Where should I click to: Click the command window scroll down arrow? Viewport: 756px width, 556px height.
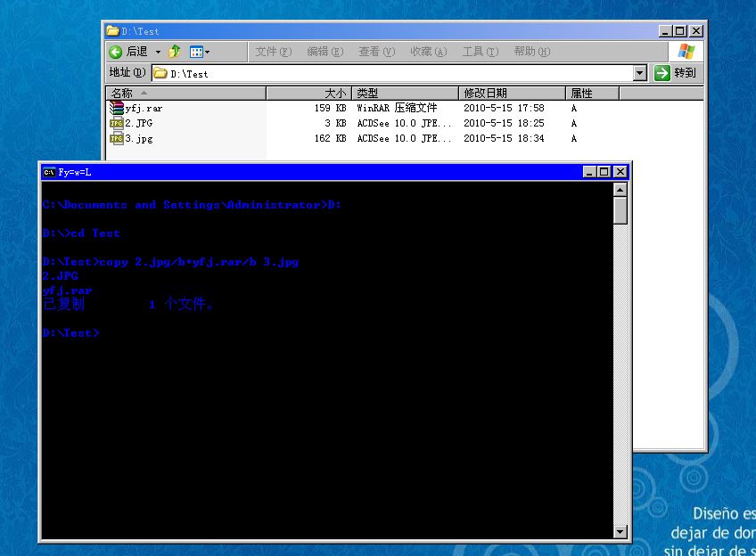tap(620, 532)
